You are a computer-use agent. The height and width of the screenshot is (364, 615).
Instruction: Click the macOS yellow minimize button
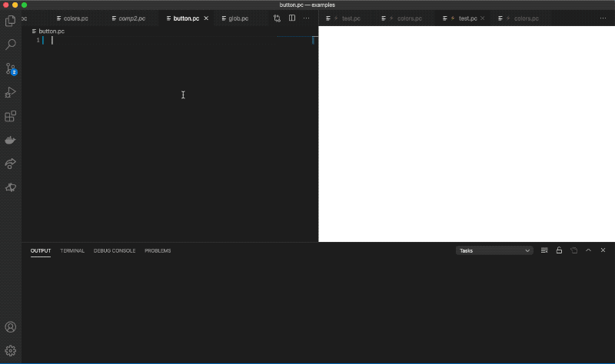[x=15, y=5]
